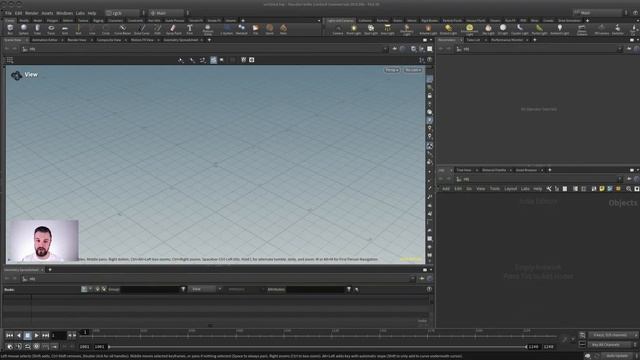Add a Sky Light
The width and height of the screenshot is (640, 360).
pos(488,29)
